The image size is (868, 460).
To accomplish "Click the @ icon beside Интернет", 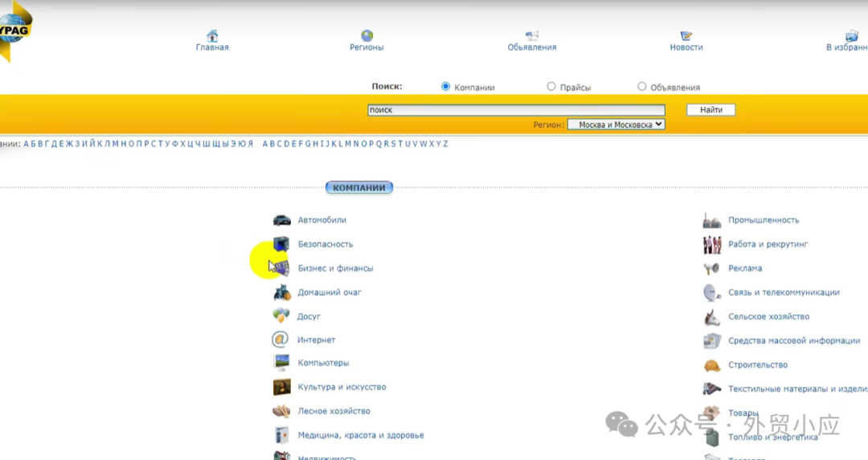I will (x=280, y=339).
